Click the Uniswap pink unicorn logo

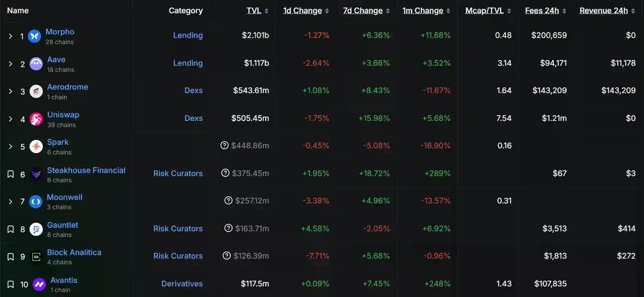pyautogui.click(x=36, y=119)
